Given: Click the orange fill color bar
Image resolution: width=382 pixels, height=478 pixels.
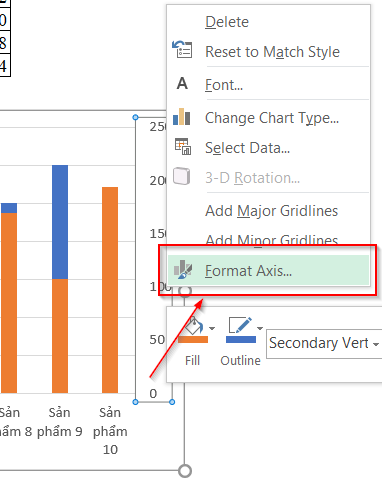Looking at the screenshot, I should [193, 340].
